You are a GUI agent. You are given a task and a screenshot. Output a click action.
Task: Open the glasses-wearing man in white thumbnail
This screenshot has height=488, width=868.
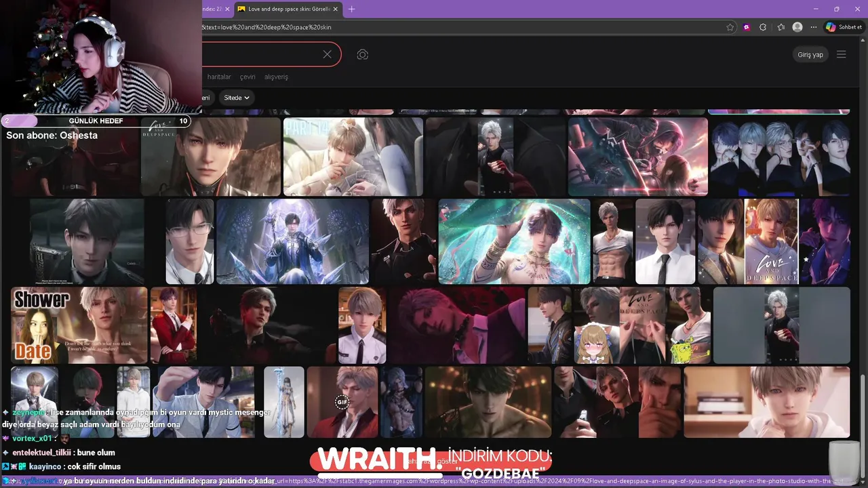190,241
